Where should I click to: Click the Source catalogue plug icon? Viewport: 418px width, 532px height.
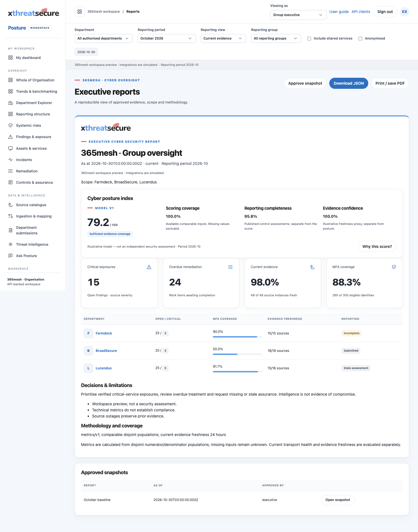(x=11, y=205)
